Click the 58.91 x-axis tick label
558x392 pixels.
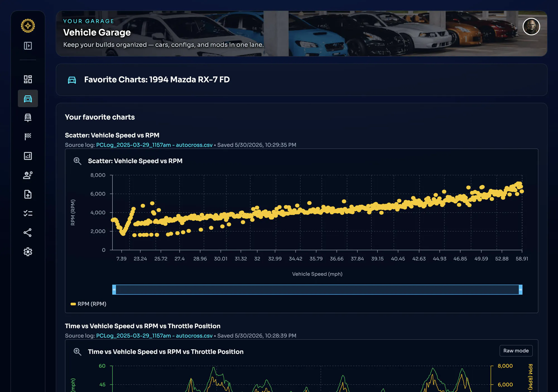click(x=522, y=259)
